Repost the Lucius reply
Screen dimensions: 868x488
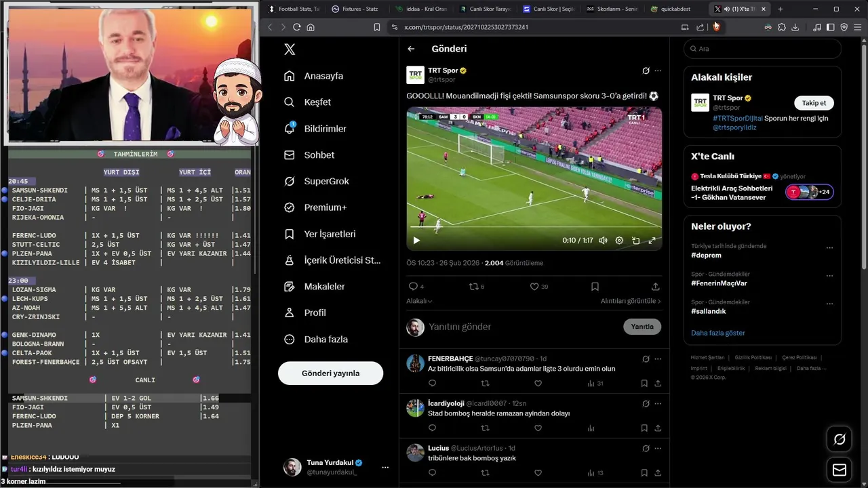[x=485, y=473]
